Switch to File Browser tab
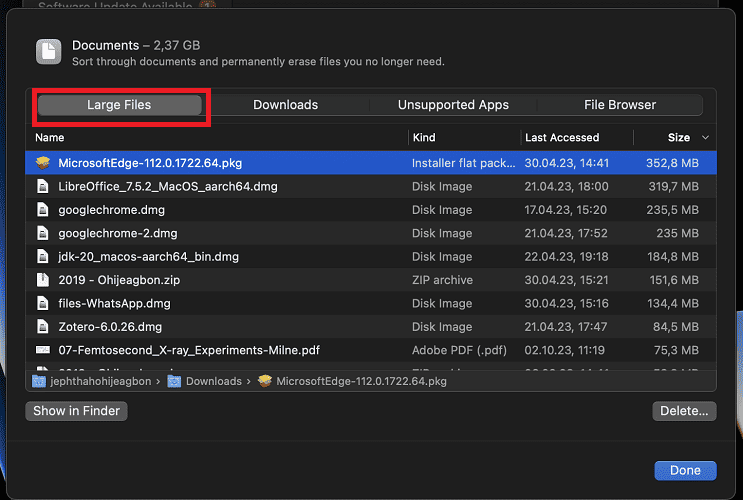The width and height of the screenshot is (743, 500). pos(620,105)
